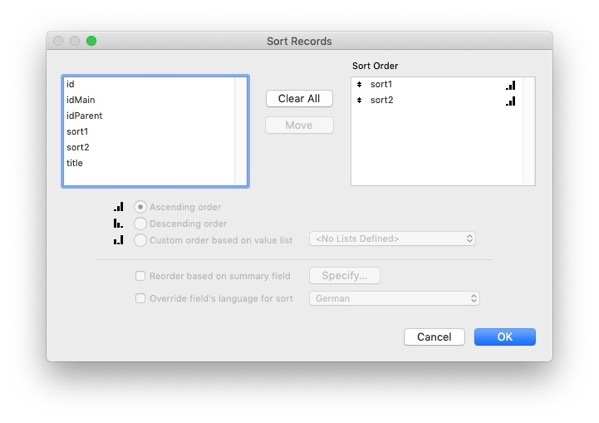Screen dimensions: 599x423
Task: Select the id field in the field list
Action: [149, 84]
